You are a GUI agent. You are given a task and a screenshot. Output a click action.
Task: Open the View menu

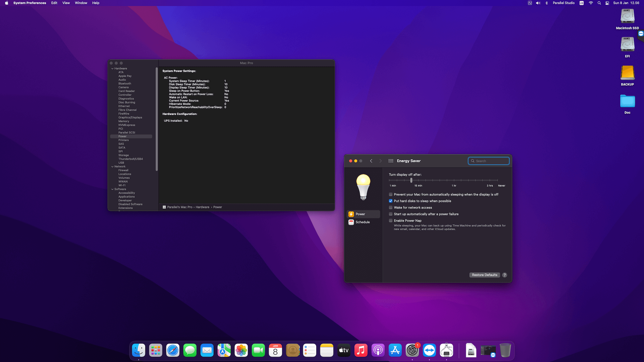click(66, 3)
